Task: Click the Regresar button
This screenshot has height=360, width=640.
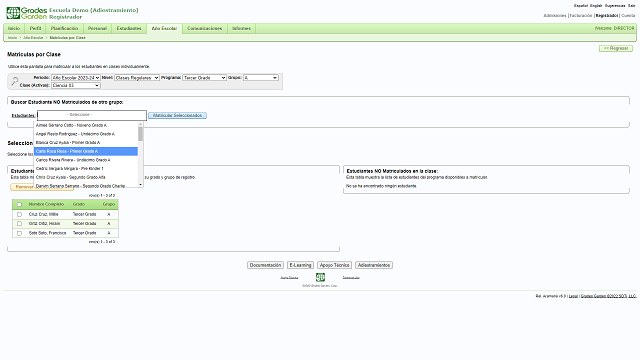Action: 616,48
